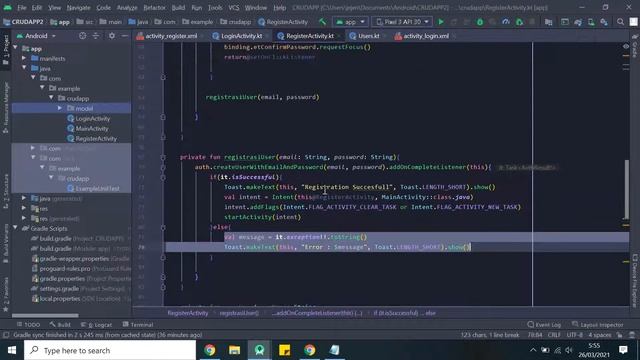The width and height of the screenshot is (640, 360).
Task: Click the Windows taskbar search box
Action: point(110,350)
